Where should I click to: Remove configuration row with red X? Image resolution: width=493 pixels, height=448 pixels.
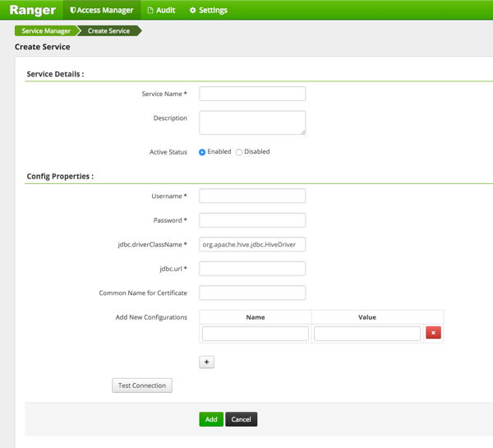pos(434,333)
